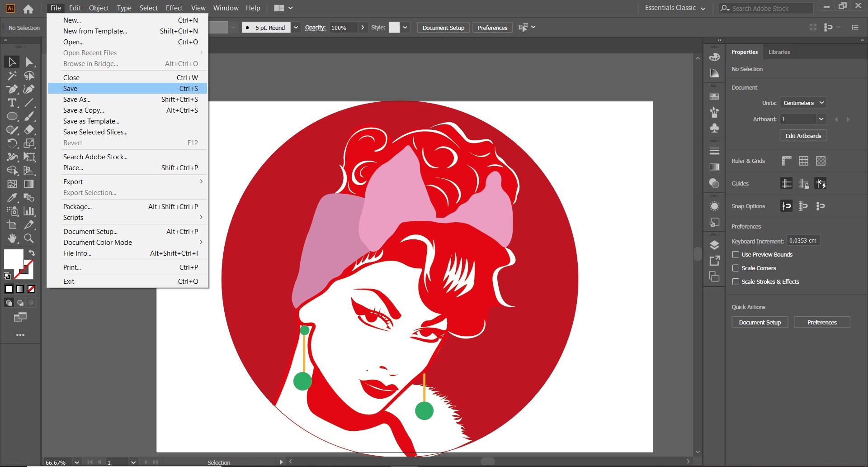Screen dimensions: 868x467
Task: Expand the Export submenu
Action: [127, 182]
